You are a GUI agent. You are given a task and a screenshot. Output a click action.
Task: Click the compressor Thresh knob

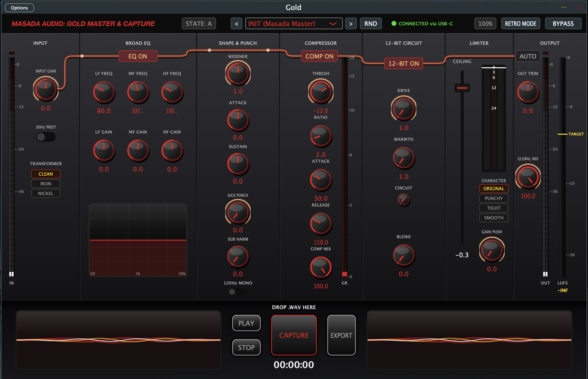321,92
